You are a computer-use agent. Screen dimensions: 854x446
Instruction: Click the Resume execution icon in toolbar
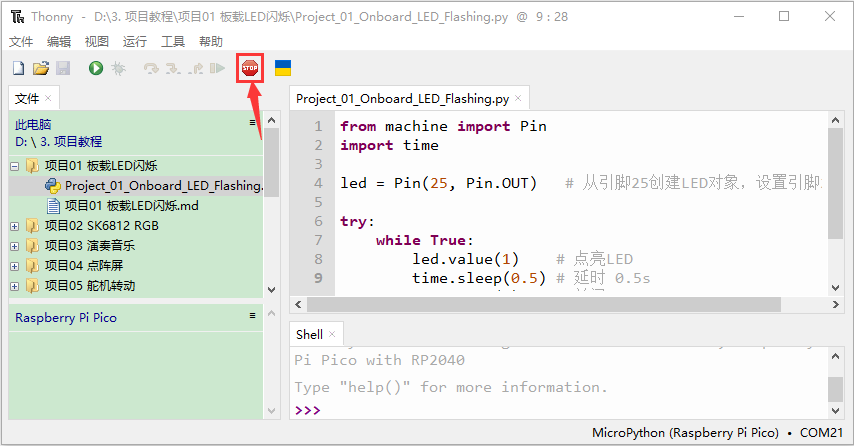[218, 68]
